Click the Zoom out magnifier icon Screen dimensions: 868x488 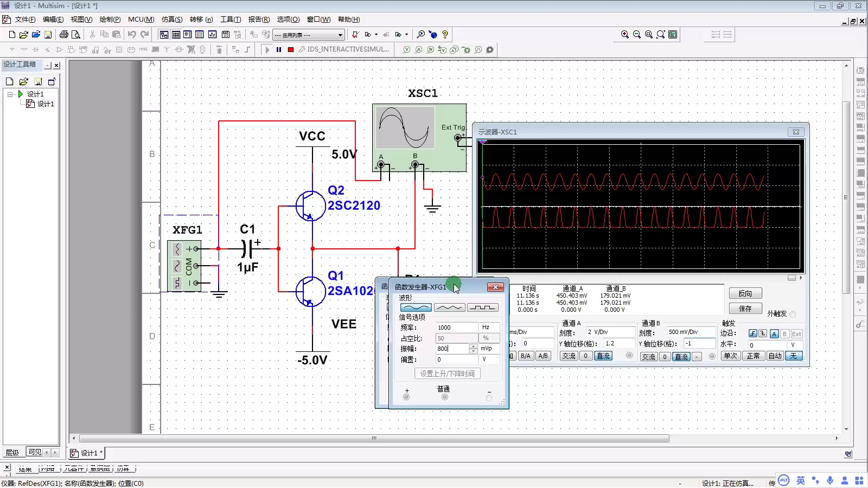637,35
